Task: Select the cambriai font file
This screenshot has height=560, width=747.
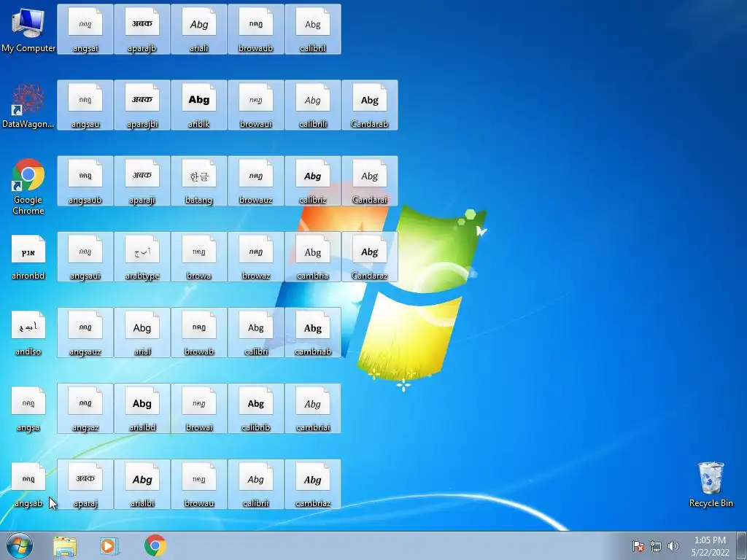Action: point(313,408)
